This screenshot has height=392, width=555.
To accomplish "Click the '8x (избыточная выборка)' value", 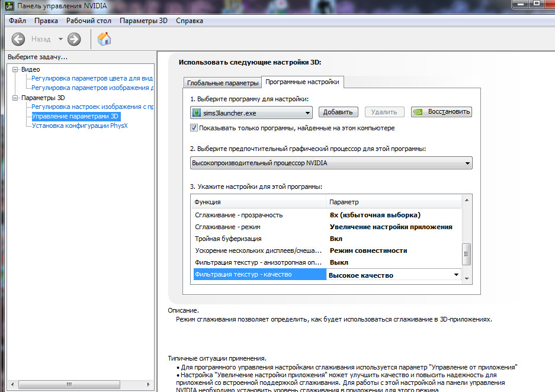I will [x=375, y=215].
